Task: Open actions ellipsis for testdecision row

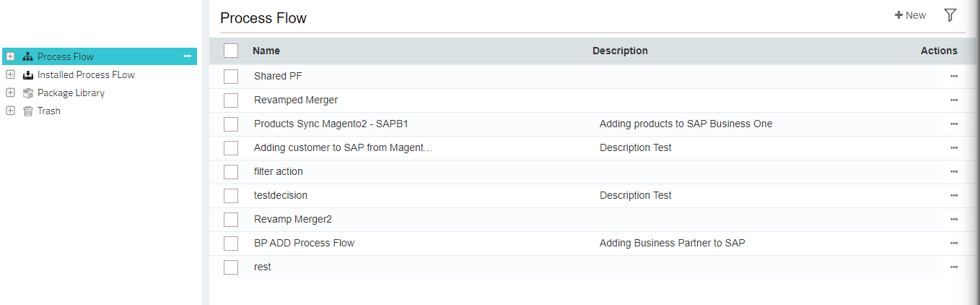Action: tap(953, 195)
